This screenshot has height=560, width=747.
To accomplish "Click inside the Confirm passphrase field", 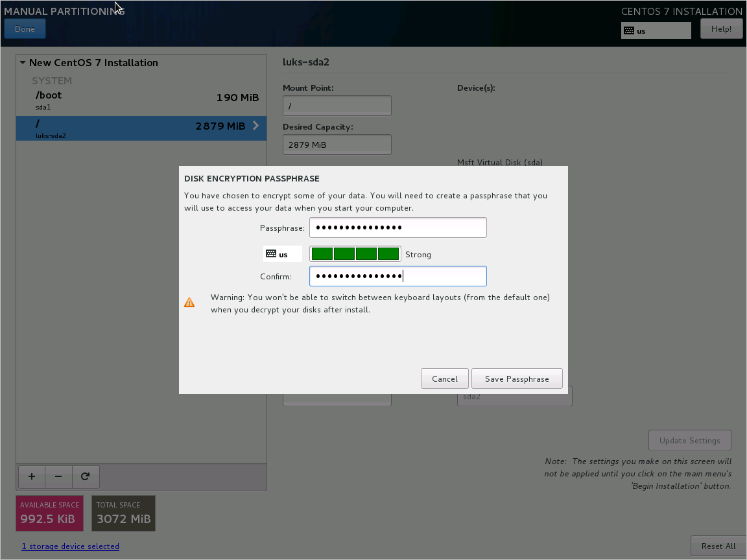I will coord(397,276).
